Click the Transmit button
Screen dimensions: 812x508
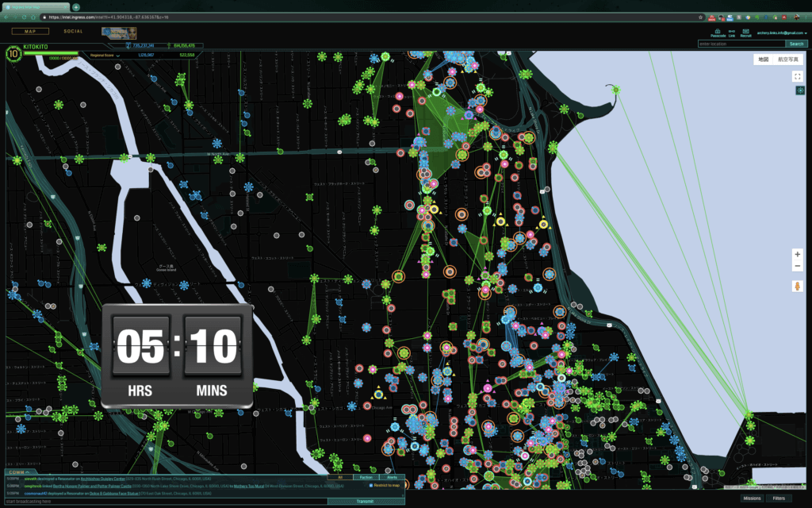click(x=365, y=502)
